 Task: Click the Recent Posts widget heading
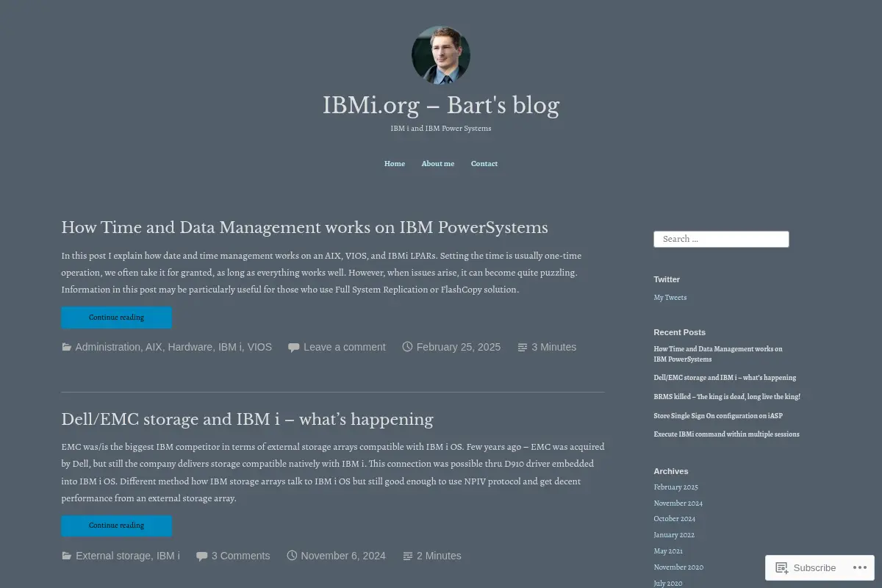coord(679,332)
